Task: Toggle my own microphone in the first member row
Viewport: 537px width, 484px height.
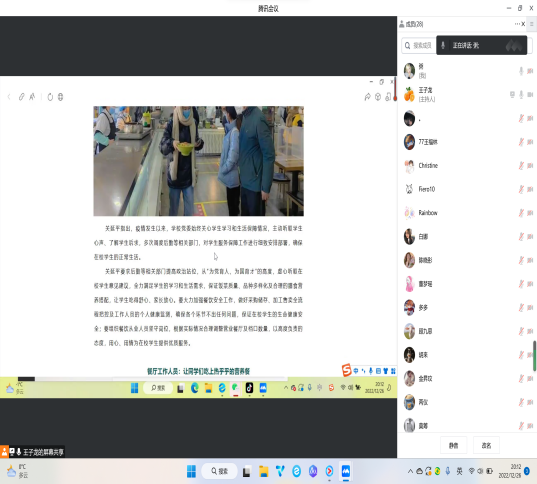Action: tap(521, 71)
